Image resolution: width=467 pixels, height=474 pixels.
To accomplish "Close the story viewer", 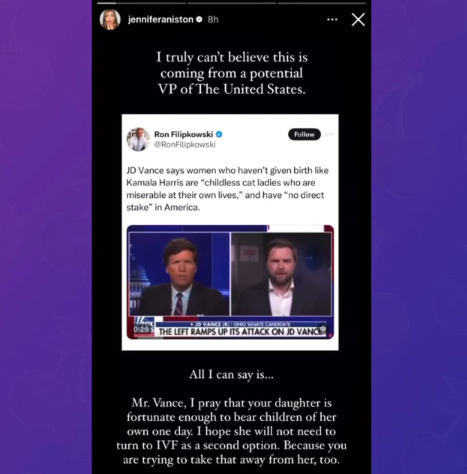I will (358, 20).
